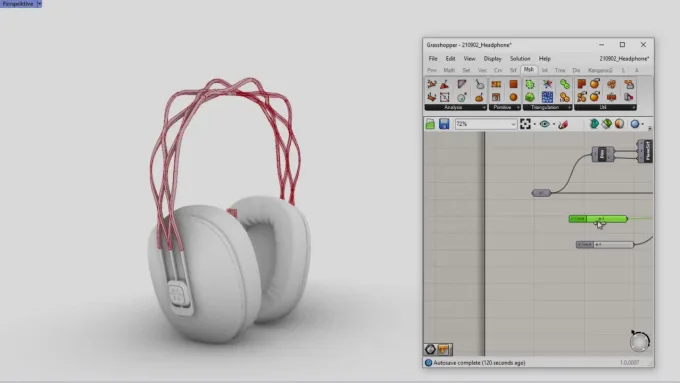The height and width of the screenshot is (383, 680).
Task: Enable shaded preview with red-white sphere icon
Action: 619,124
